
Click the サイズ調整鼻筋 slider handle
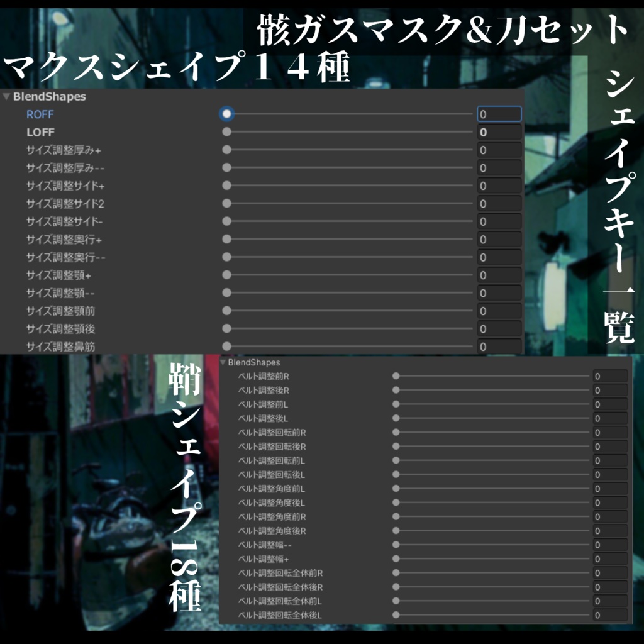click(226, 346)
